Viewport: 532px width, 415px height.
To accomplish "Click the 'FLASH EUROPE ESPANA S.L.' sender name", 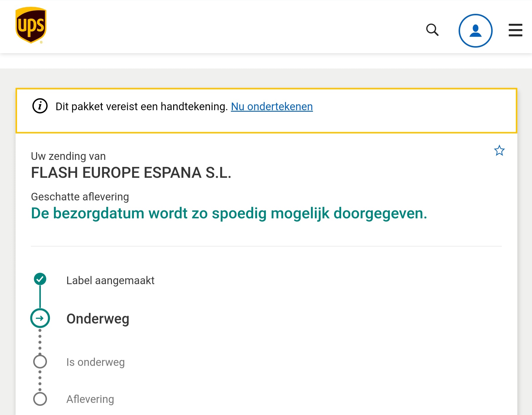I will [x=131, y=173].
